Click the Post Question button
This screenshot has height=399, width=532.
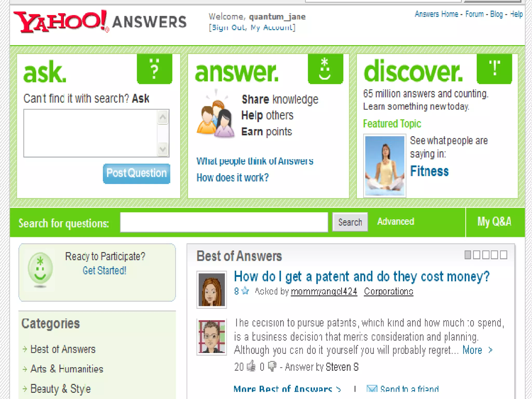point(136,174)
